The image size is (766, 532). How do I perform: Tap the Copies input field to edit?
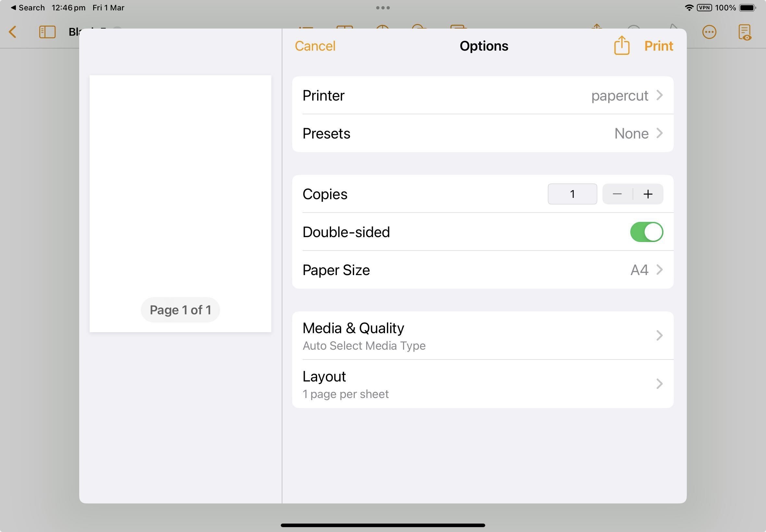[573, 194]
